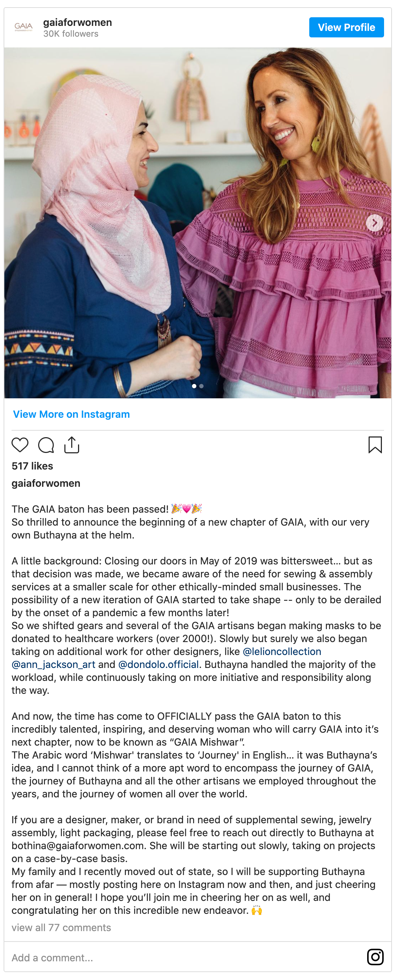
Task: Save post with the bookmark icon
Action: 375,444
